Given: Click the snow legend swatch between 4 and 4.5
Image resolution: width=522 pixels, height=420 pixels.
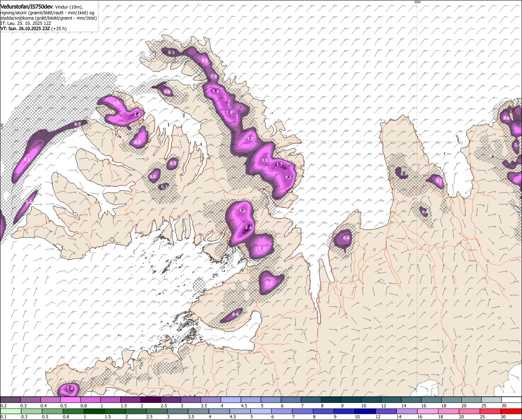Looking at the screenshot, I should (x=231, y=400).
